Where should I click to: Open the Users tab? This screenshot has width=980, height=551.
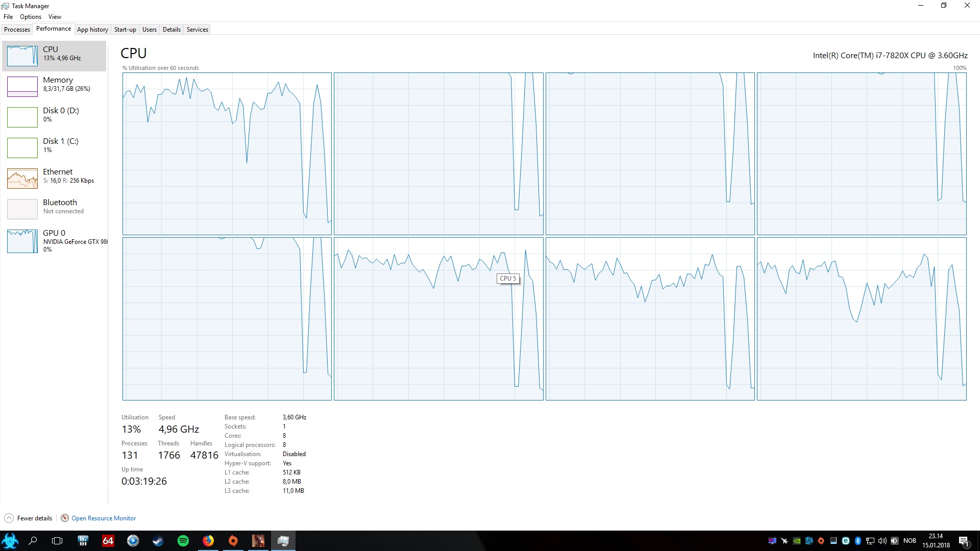[x=150, y=30]
